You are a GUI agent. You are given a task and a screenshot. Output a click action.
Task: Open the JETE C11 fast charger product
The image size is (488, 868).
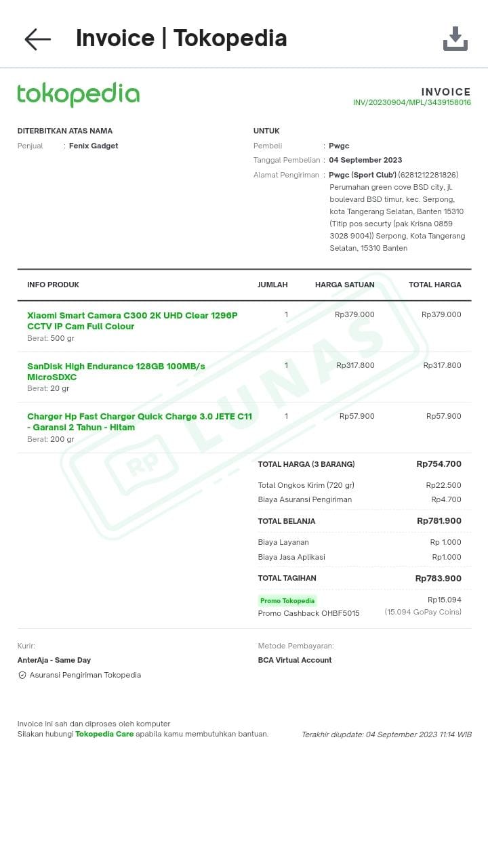click(x=139, y=421)
